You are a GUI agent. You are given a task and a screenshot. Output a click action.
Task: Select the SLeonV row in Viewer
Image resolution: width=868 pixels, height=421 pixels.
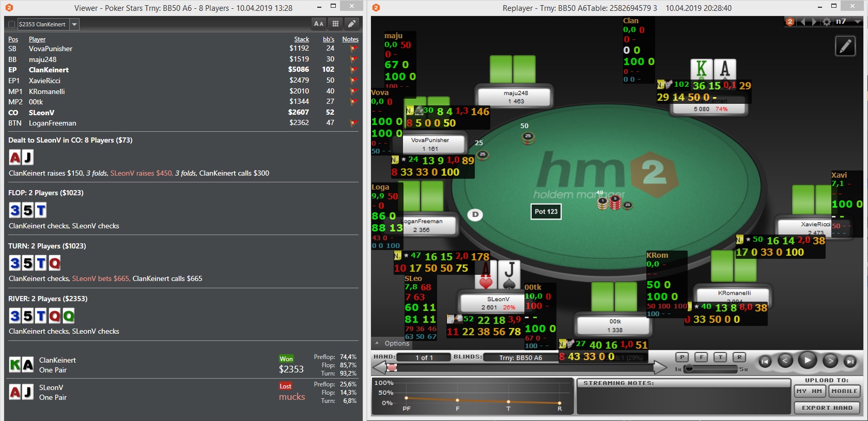coord(183,113)
